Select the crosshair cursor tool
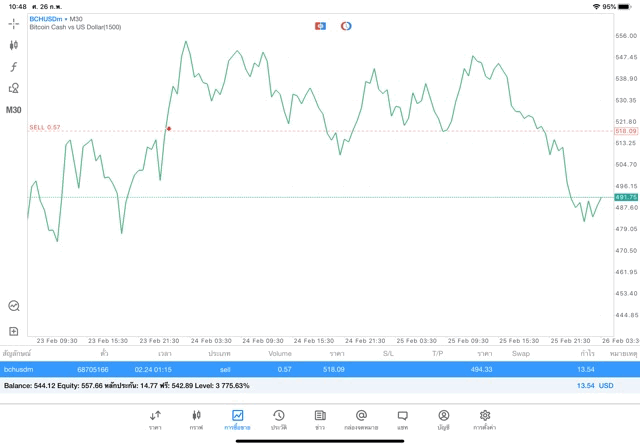Viewport: 640px width, 447px height. pos(14,23)
